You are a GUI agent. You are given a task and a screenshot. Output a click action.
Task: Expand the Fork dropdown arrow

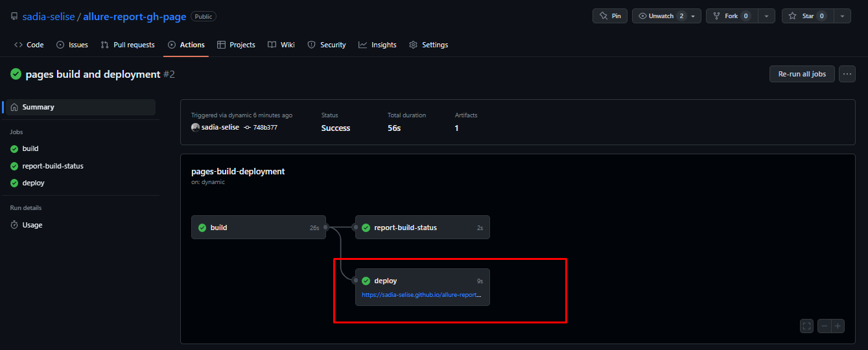[766, 16]
